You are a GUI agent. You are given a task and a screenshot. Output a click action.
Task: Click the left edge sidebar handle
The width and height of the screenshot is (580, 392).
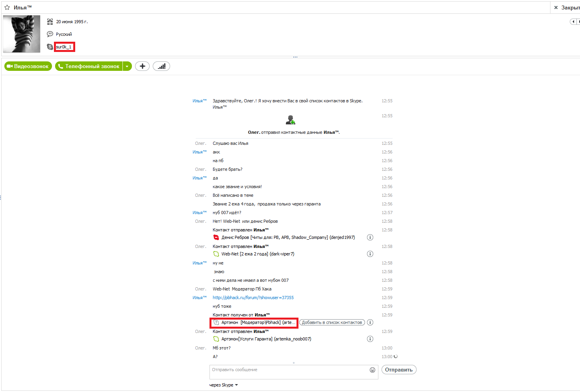(1, 197)
